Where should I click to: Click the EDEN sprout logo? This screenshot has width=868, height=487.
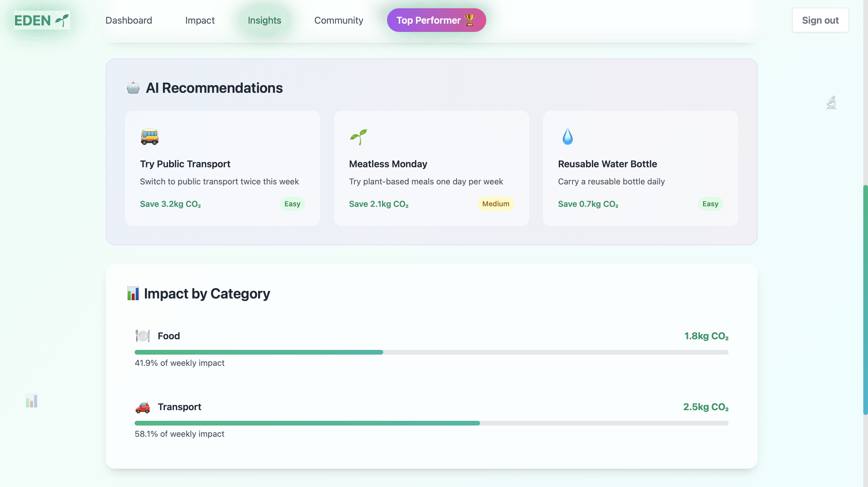tap(42, 20)
